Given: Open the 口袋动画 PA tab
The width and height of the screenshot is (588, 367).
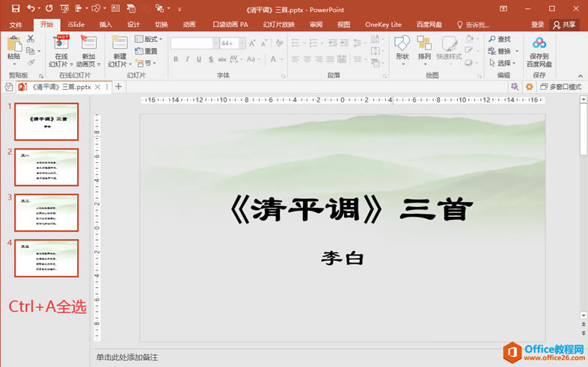Looking at the screenshot, I should 230,25.
